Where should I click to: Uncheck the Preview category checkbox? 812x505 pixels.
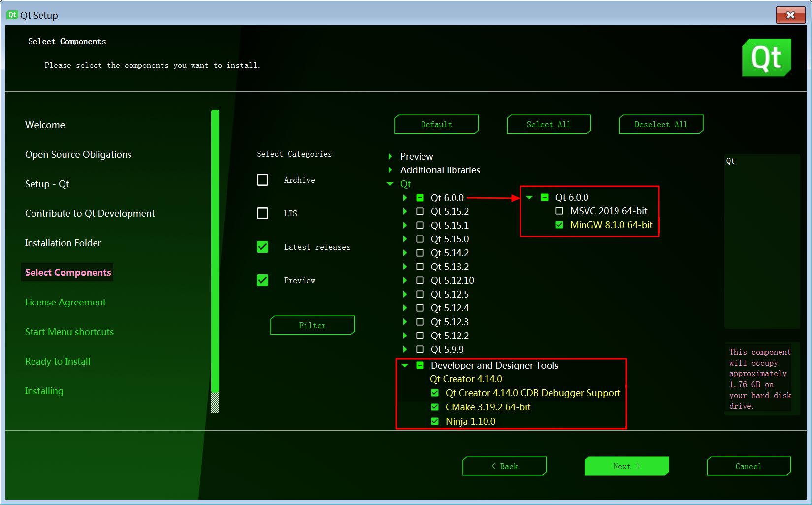[x=262, y=280]
